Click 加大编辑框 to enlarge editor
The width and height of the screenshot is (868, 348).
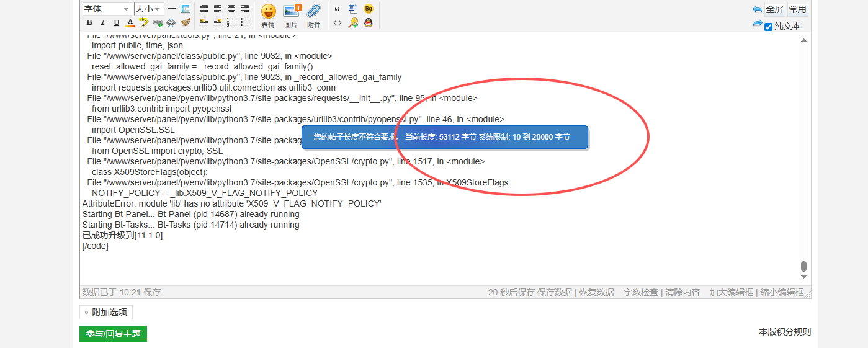point(732,292)
